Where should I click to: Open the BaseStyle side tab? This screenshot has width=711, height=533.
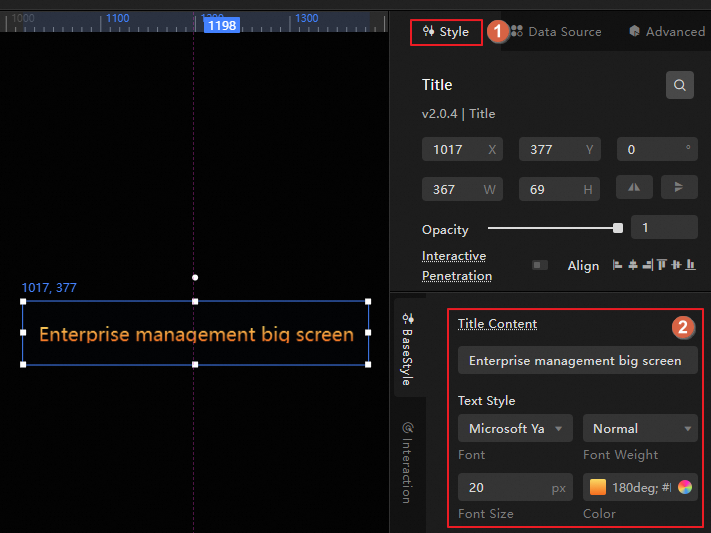coord(408,348)
